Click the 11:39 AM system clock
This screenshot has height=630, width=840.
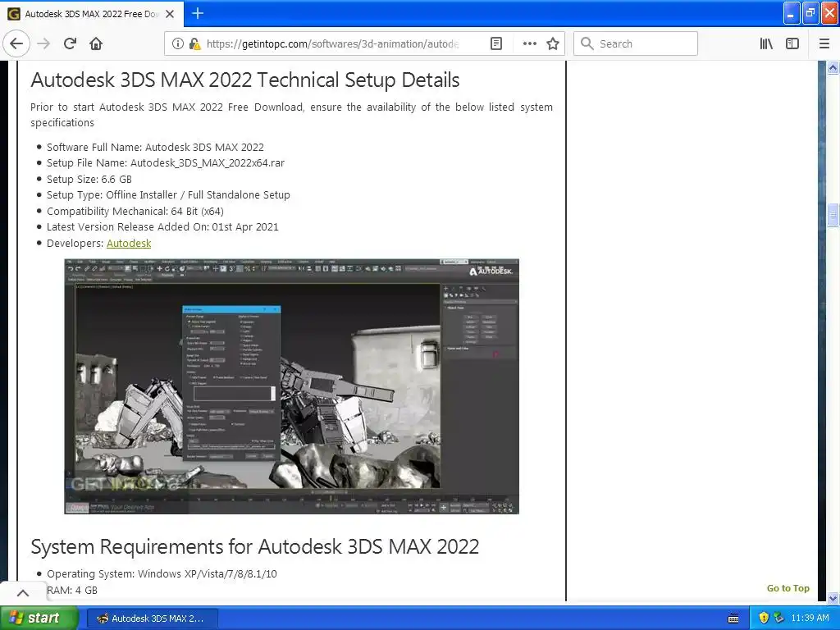[x=810, y=618]
